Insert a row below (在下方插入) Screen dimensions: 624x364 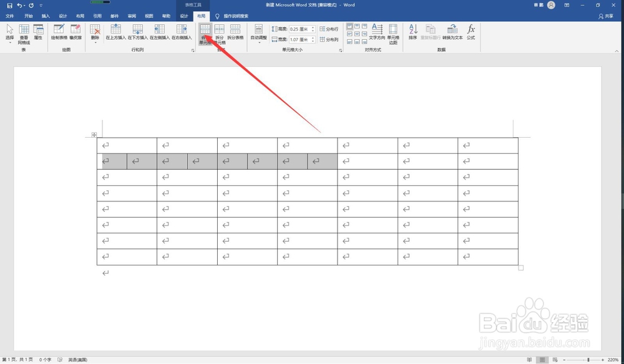tap(138, 32)
